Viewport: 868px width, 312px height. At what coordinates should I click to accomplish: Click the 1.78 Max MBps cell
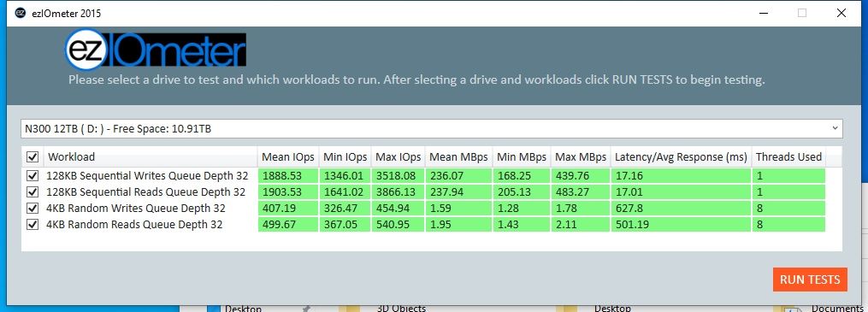pos(581,209)
